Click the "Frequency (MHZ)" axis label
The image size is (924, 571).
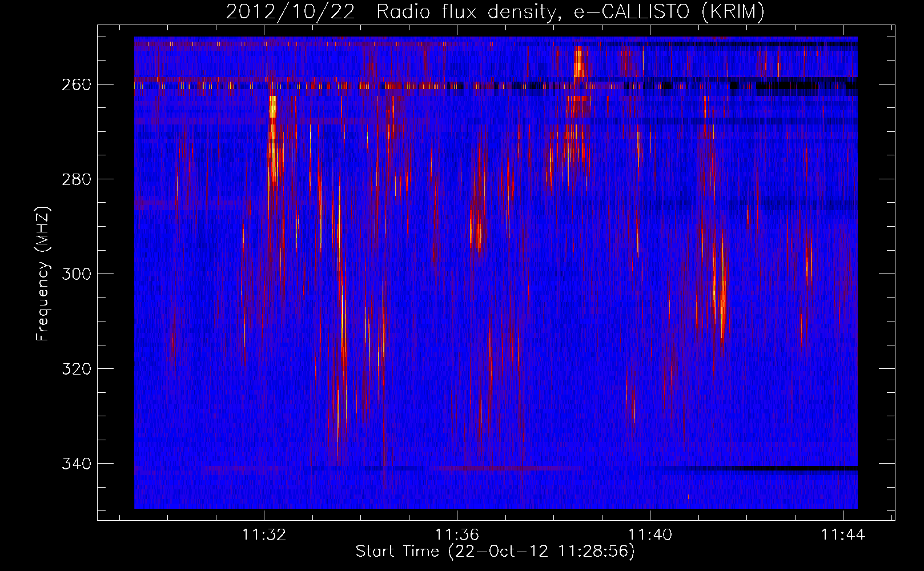(43, 274)
